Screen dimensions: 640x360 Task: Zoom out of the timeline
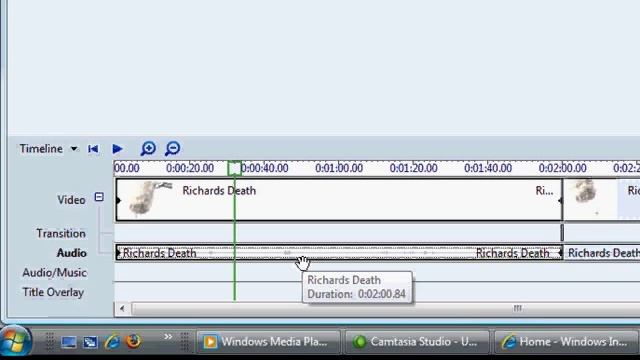coord(172,149)
